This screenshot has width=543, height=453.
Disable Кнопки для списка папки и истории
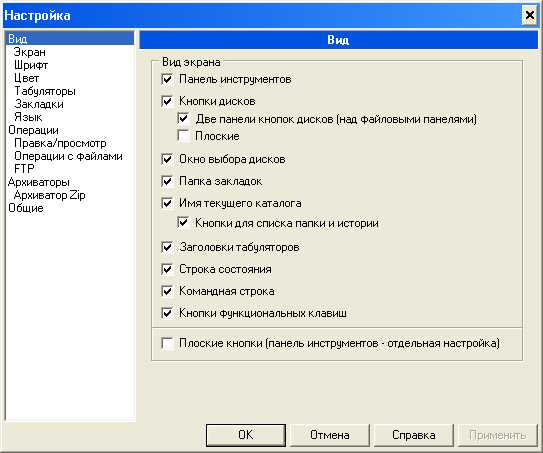(183, 223)
